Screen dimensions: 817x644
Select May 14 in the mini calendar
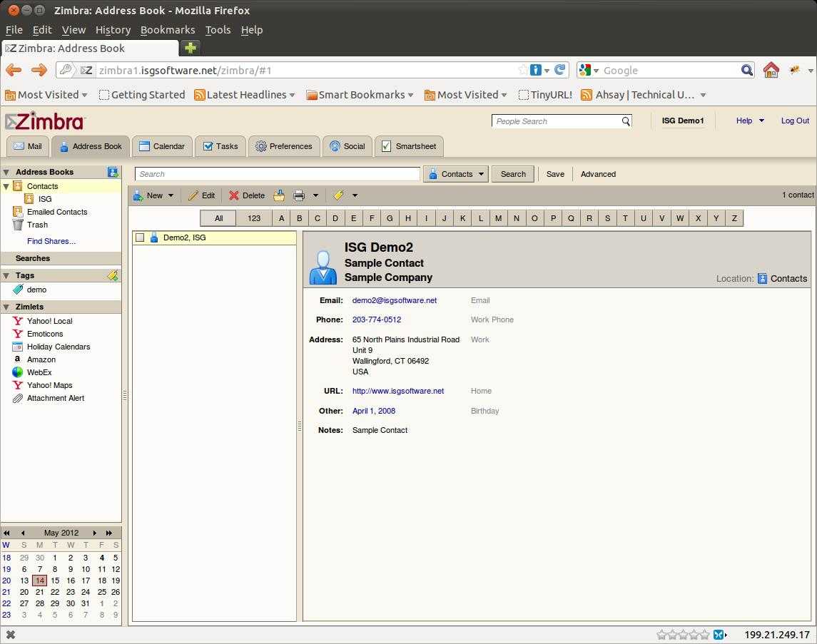click(x=39, y=581)
